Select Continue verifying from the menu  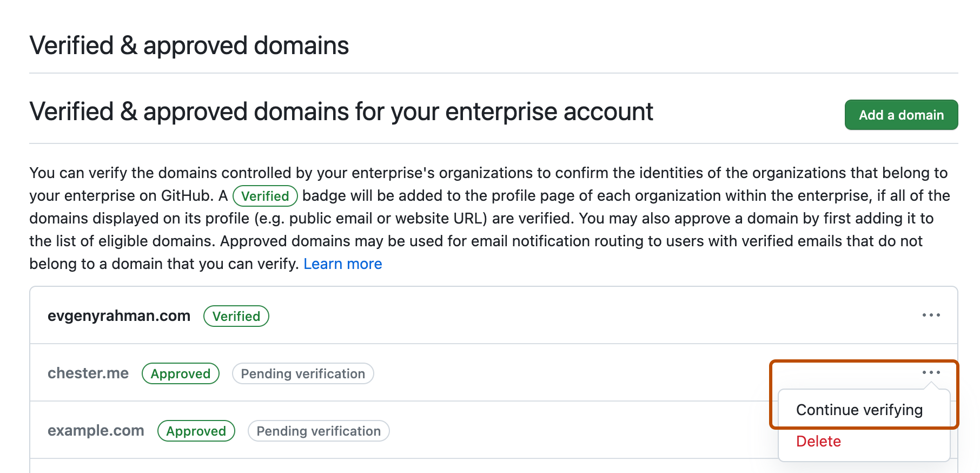(x=859, y=410)
